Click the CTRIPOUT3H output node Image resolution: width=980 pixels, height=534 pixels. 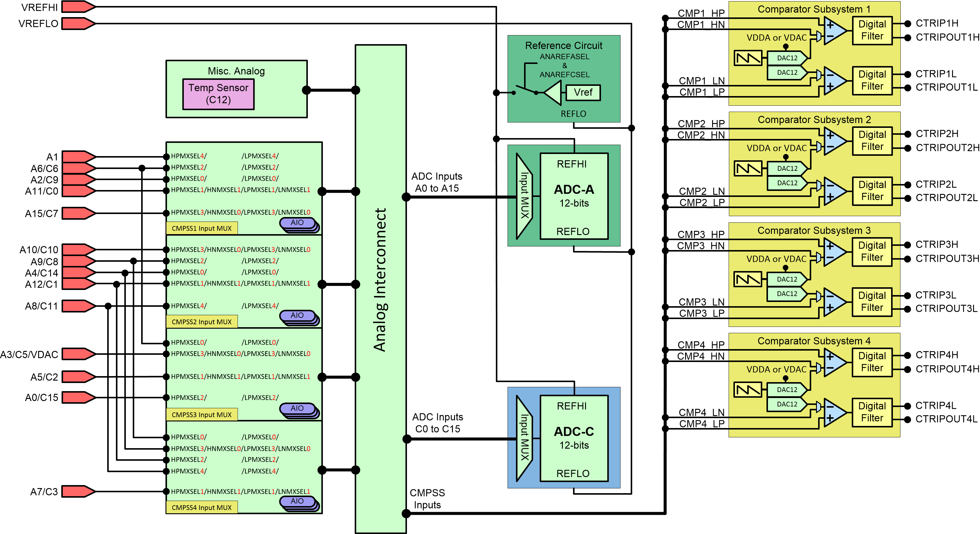coord(908,259)
